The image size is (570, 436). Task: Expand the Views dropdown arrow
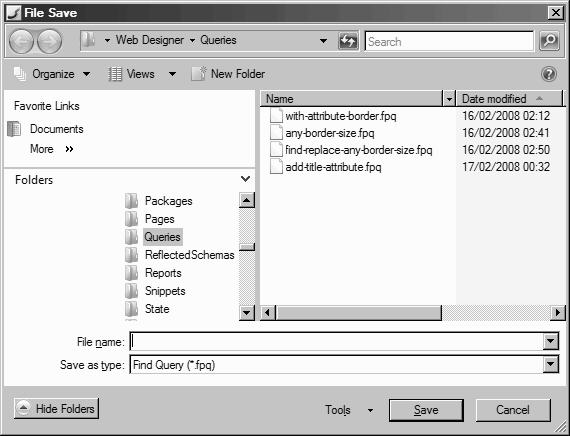click(172, 74)
